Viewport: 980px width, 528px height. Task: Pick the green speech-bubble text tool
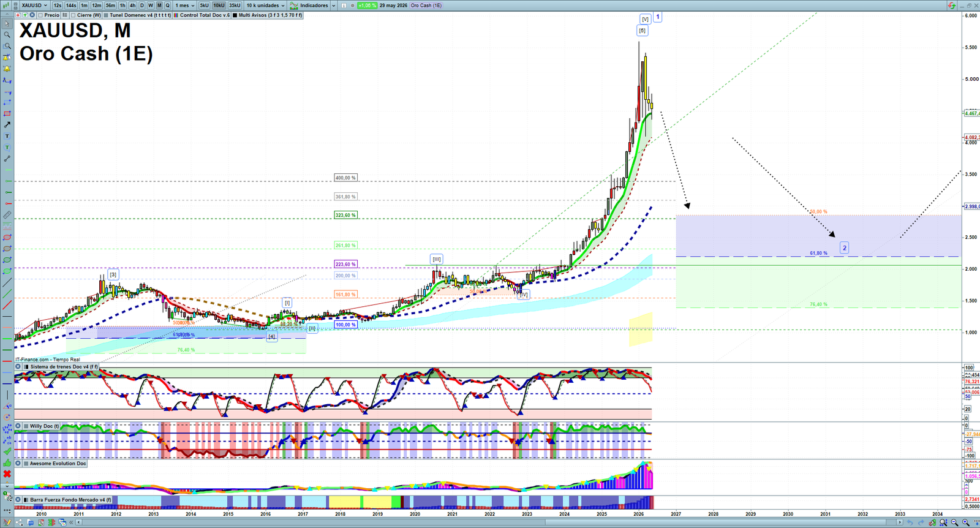click(x=7, y=147)
